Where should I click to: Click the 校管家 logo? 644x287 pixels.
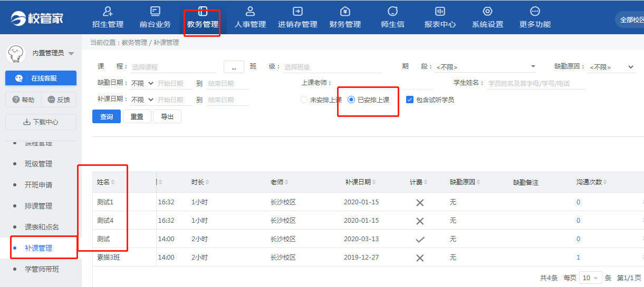pyautogui.click(x=36, y=18)
